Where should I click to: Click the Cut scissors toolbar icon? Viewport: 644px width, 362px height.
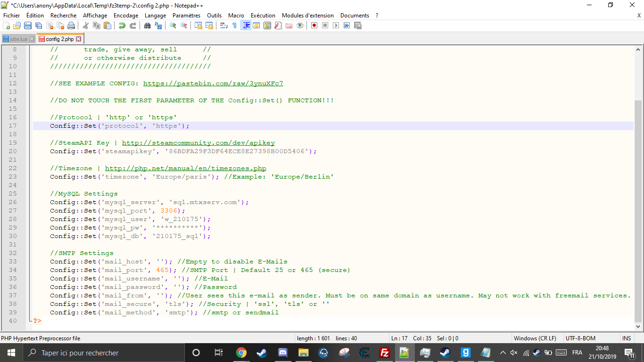point(86,25)
